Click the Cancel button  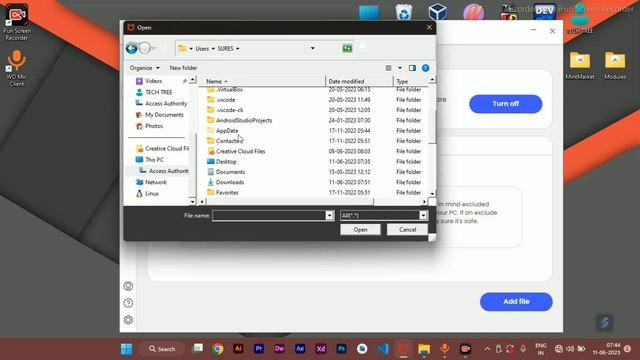click(x=407, y=230)
